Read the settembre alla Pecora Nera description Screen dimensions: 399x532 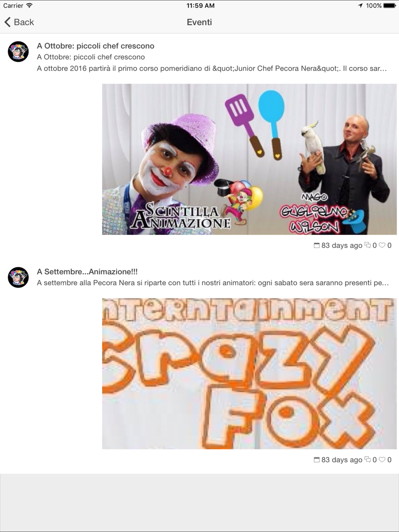click(x=213, y=283)
